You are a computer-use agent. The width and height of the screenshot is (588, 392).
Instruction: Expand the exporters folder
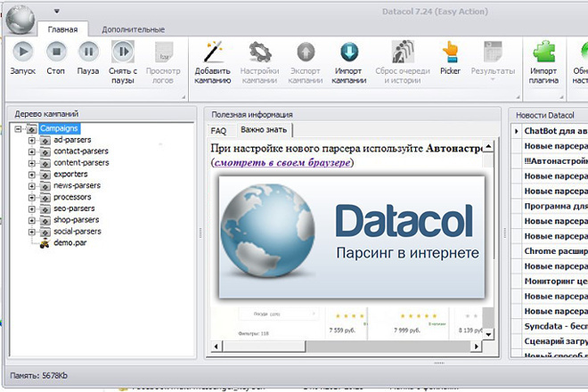click(x=32, y=175)
